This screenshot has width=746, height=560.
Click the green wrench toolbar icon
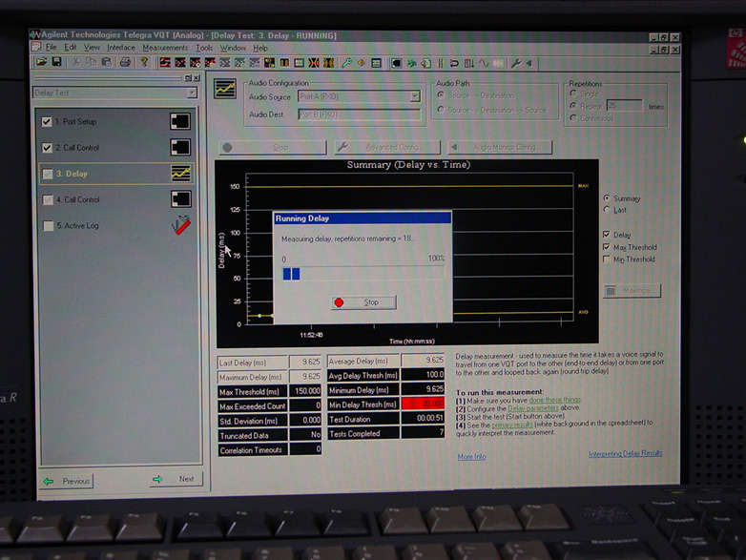point(346,63)
